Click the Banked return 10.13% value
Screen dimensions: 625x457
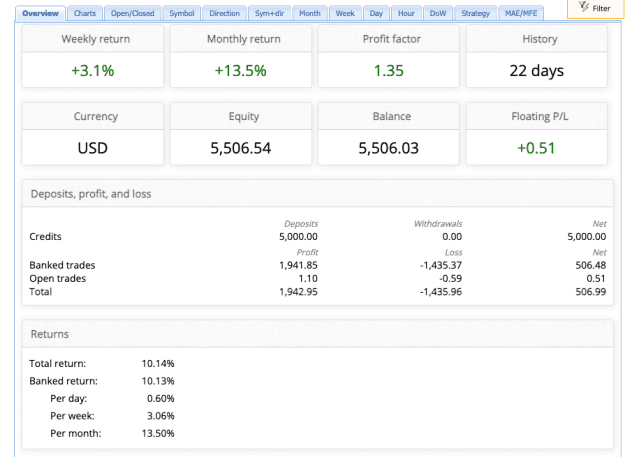point(158,381)
